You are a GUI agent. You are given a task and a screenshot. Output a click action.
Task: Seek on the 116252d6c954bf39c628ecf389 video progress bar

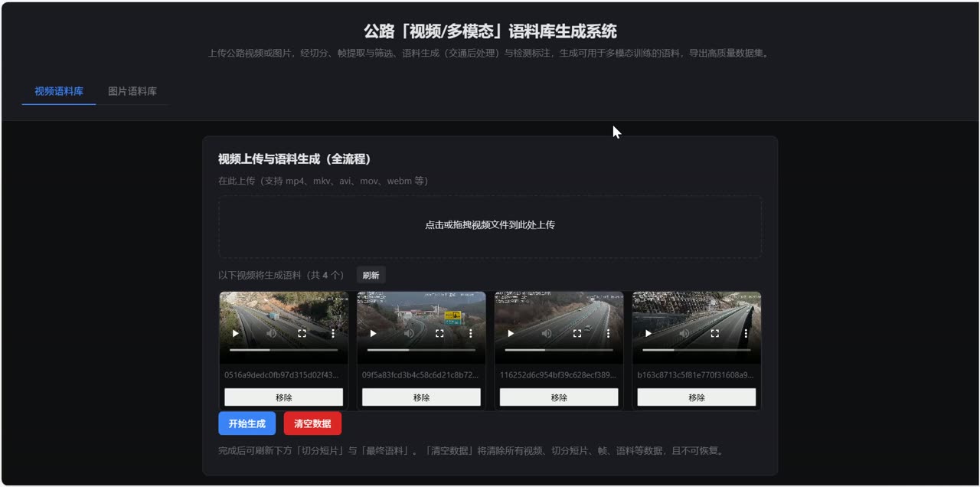(559, 350)
